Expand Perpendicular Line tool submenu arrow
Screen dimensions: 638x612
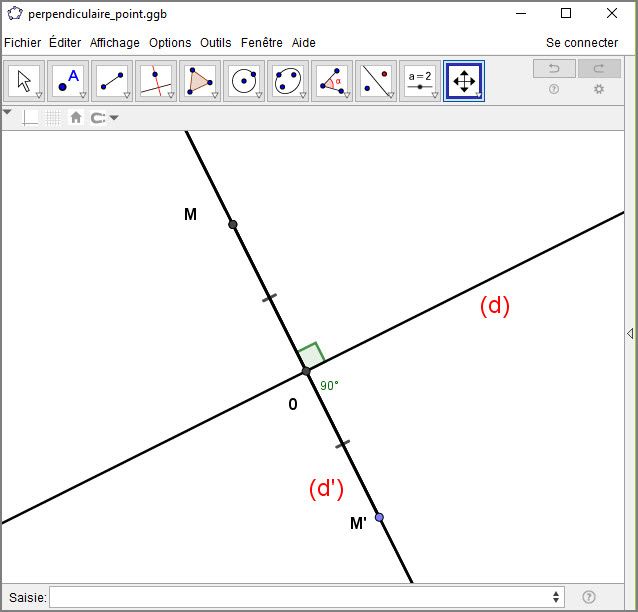pyautogui.click(x=171, y=95)
